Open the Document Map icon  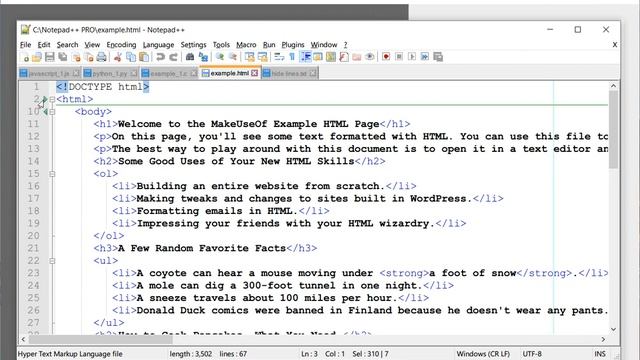331,57
